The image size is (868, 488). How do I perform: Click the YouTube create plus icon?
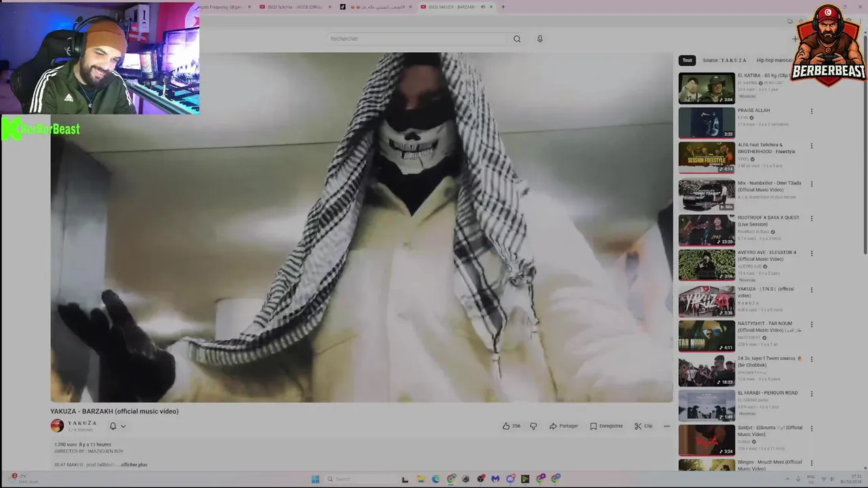pyautogui.click(x=795, y=39)
